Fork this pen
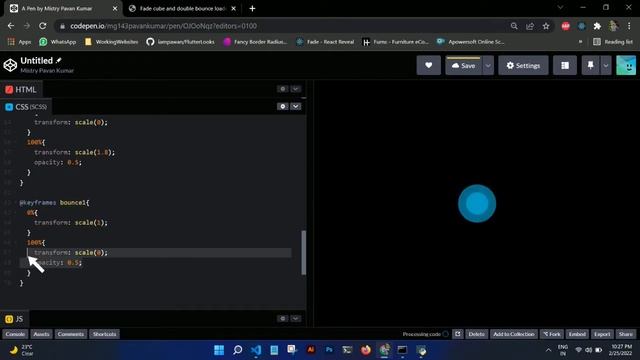Viewport: 640px width, 360px height. click(x=552, y=334)
